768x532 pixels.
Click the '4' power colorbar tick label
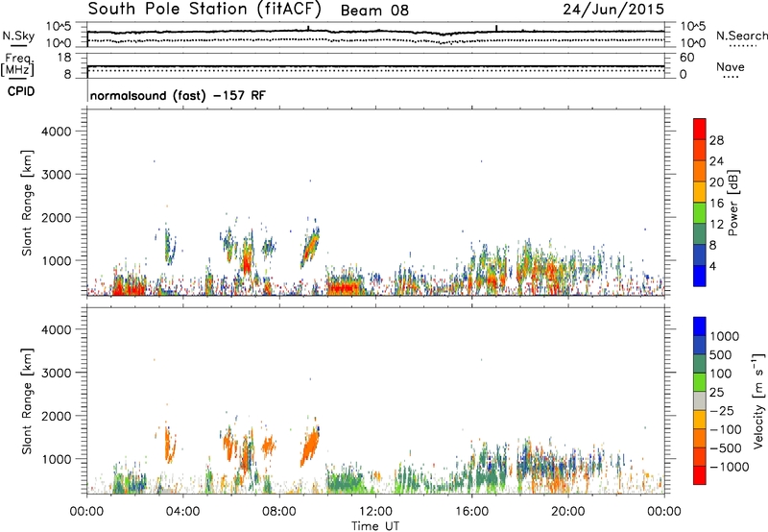pyautogui.click(x=712, y=266)
